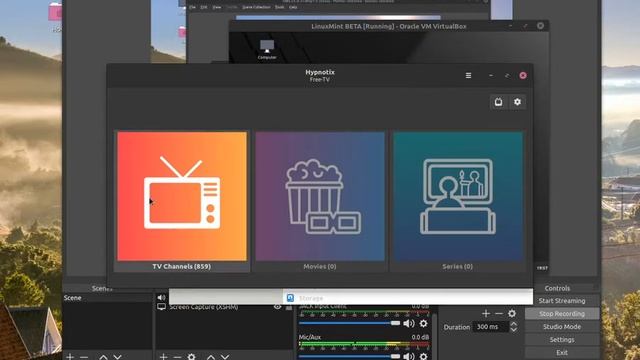Add a transition with the plus icon
This screenshot has height=360, width=640.
click(x=486, y=313)
